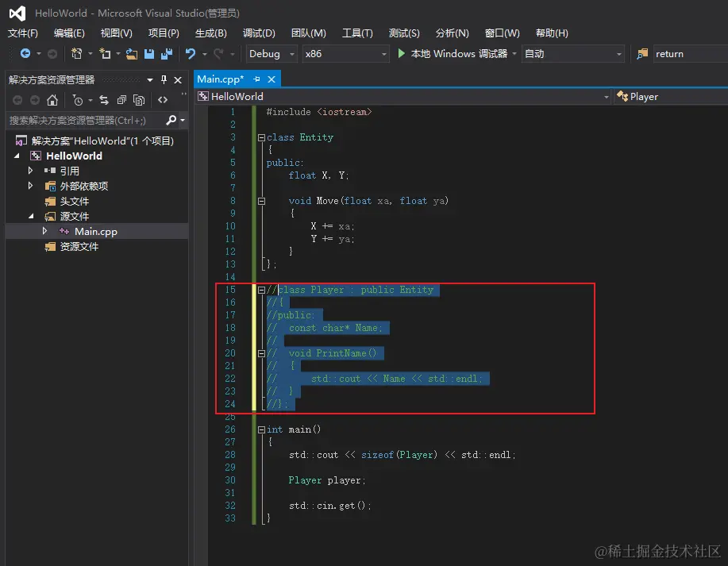Screen dimensions: 728x566
Task: Collapse the HelloWorld project tree node
Action: [17, 156]
